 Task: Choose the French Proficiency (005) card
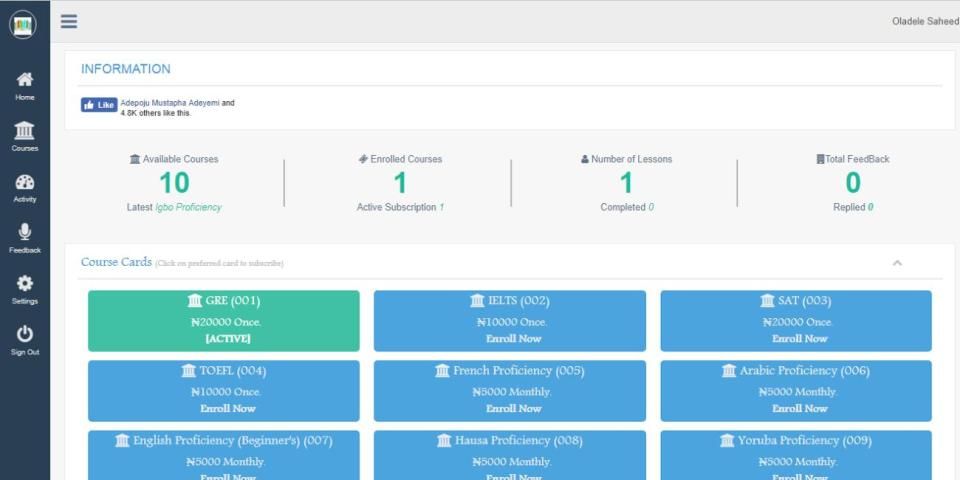(509, 390)
